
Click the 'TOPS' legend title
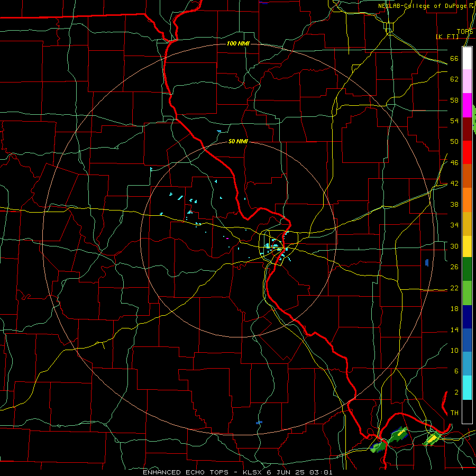[465, 32]
